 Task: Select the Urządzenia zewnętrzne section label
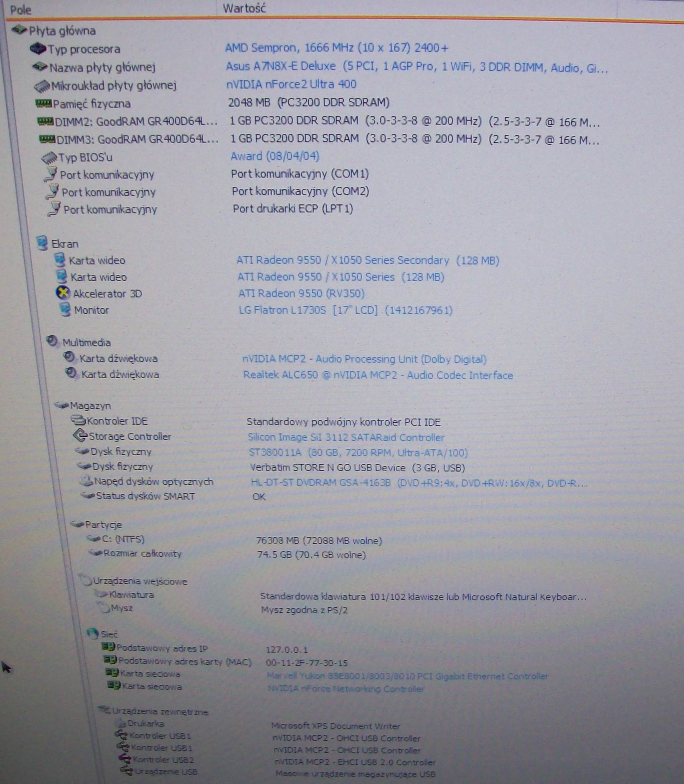(x=160, y=712)
